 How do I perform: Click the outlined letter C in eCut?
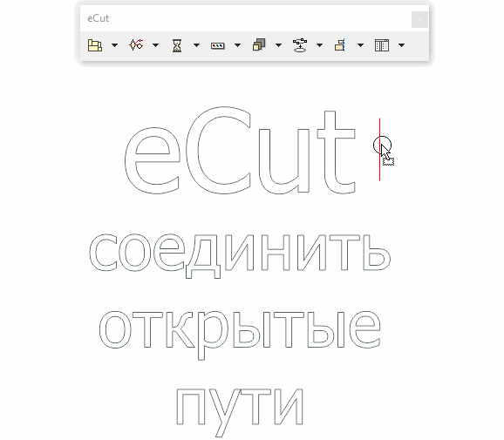[218, 151]
